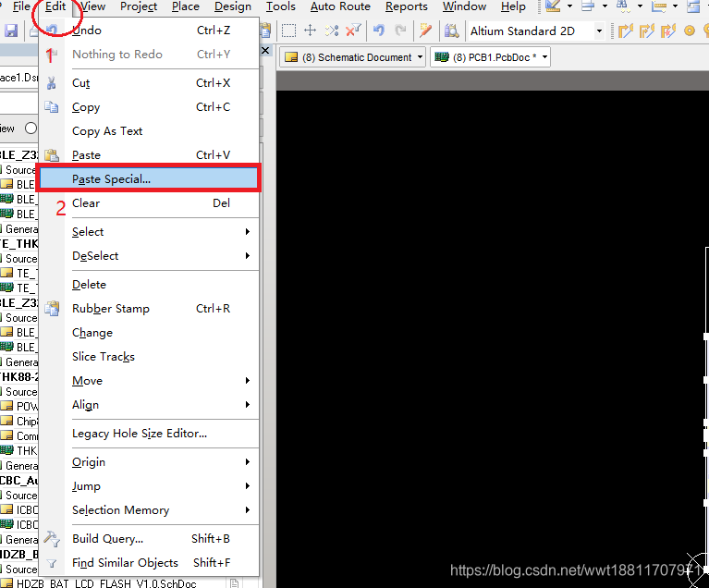
Task: Click the Clear Filter icon in toolbar
Action: [353, 31]
